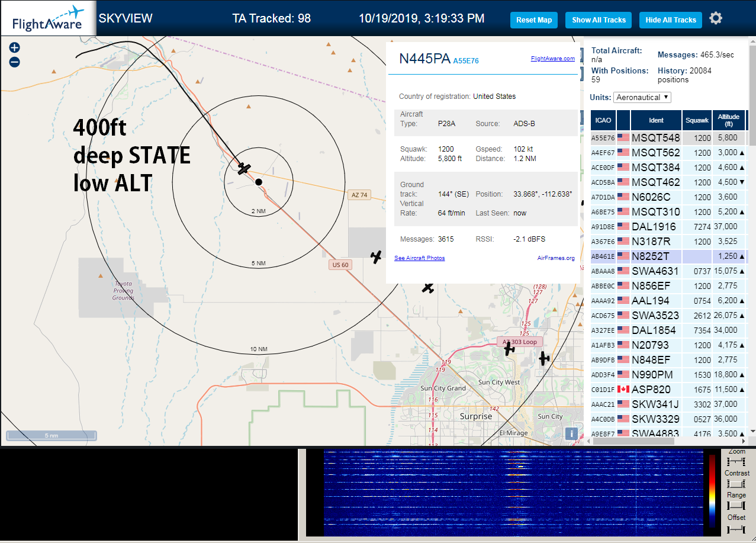Select the N3187R aircraft row
The height and width of the screenshot is (543, 756).
pos(668,241)
